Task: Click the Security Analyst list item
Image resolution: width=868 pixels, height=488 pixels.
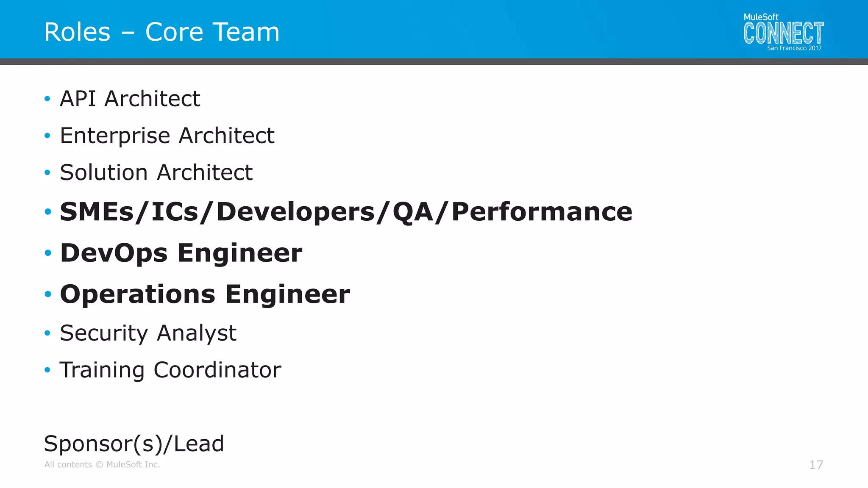Action: point(148,333)
